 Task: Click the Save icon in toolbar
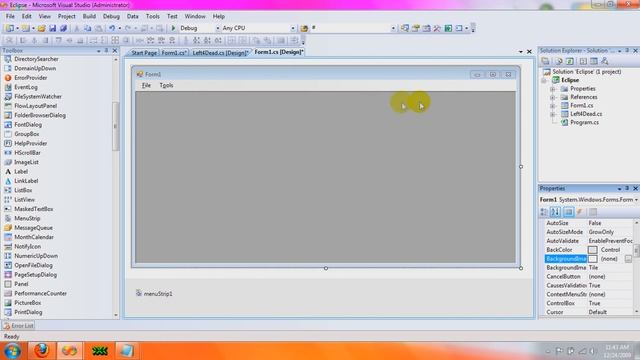point(52,28)
